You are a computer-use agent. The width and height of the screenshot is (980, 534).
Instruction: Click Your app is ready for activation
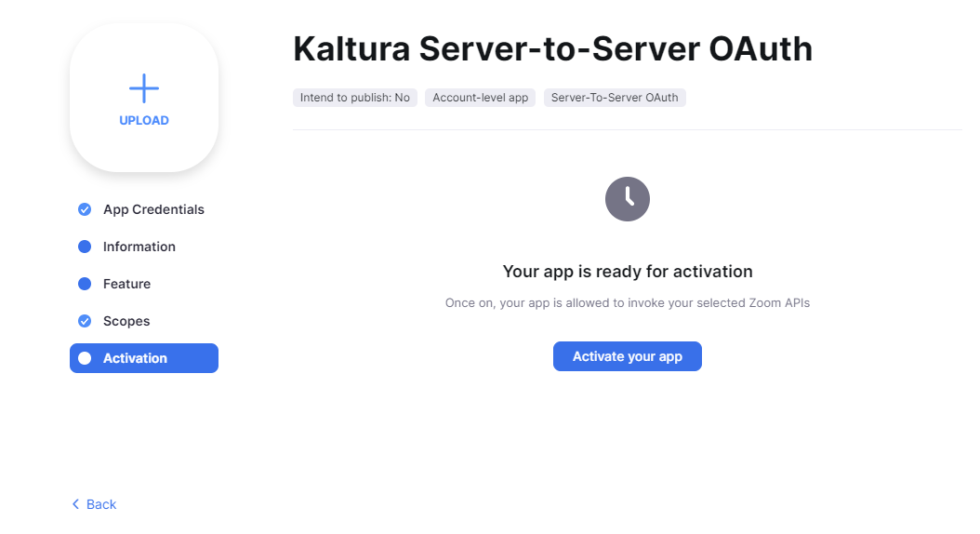628,272
